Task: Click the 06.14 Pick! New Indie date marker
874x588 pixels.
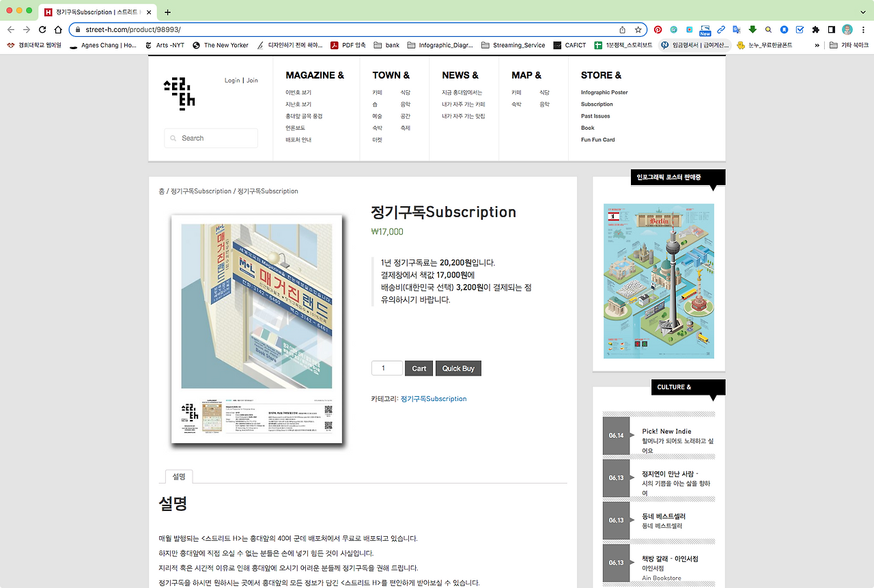Action: point(615,436)
